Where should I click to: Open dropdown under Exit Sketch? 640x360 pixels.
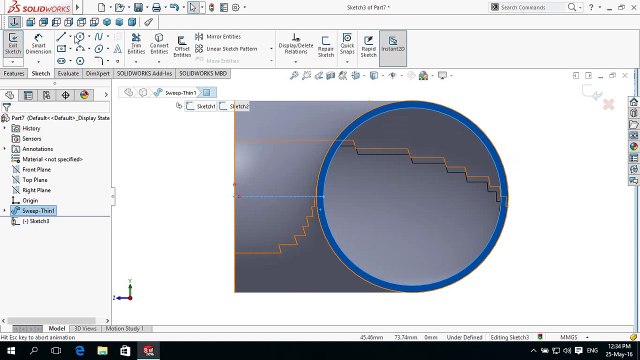click(13, 62)
